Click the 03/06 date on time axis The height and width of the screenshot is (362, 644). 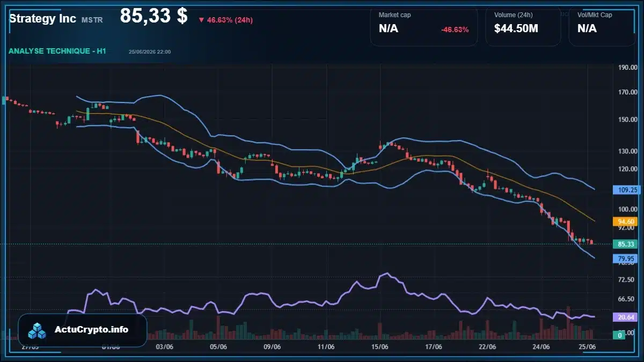[x=164, y=347]
